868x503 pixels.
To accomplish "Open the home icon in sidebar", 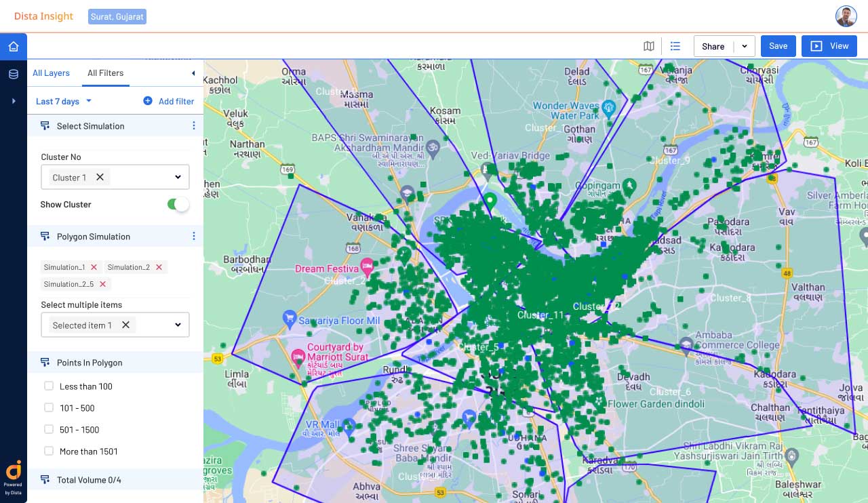I will (x=14, y=47).
